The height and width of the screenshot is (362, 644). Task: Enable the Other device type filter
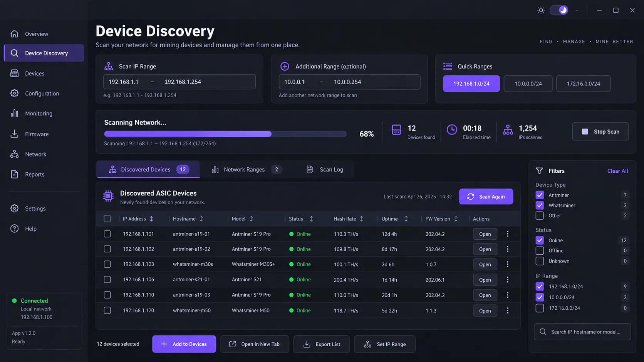point(540,215)
